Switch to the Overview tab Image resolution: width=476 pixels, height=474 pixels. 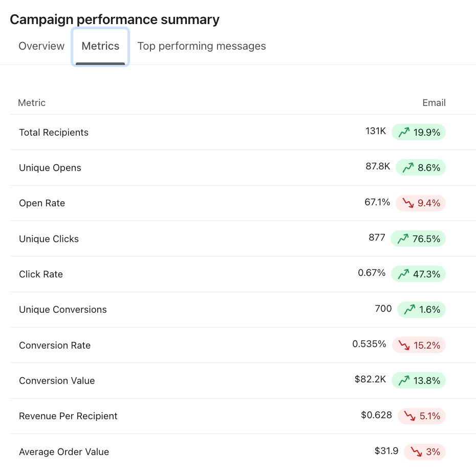coord(41,46)
